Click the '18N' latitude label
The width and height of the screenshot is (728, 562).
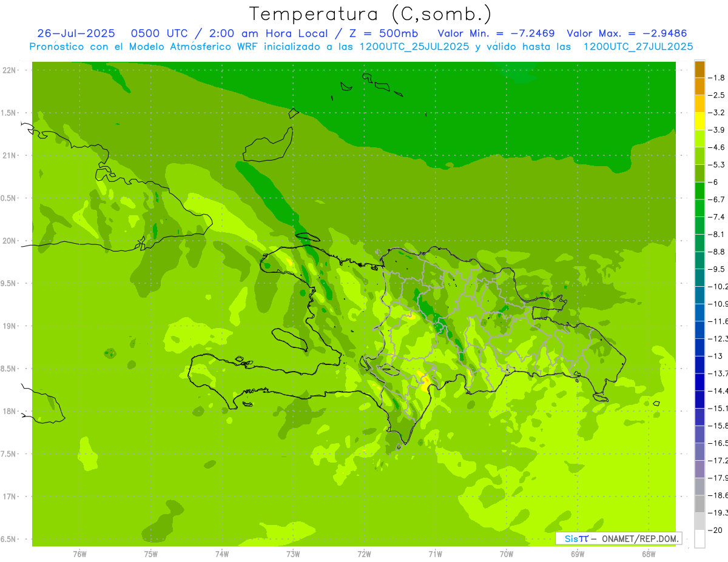[9, 412]
